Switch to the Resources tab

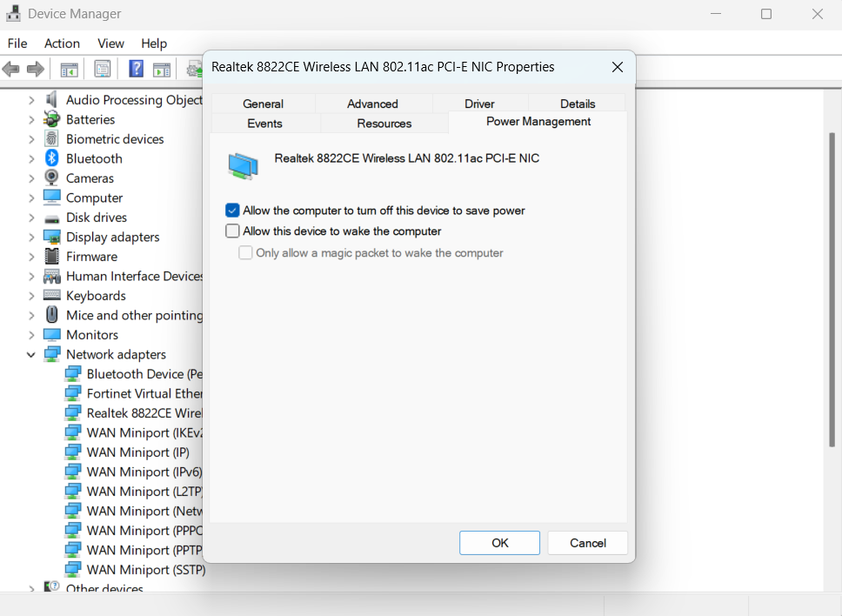384,123
